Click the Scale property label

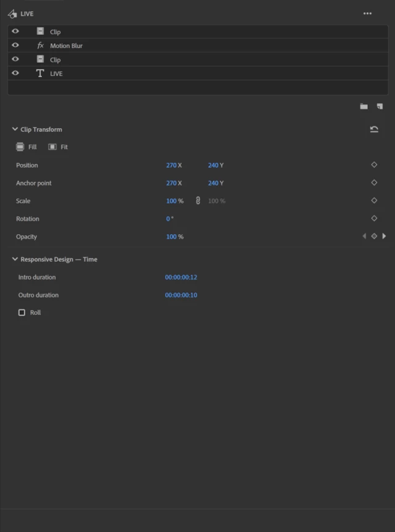pos(23,201)
